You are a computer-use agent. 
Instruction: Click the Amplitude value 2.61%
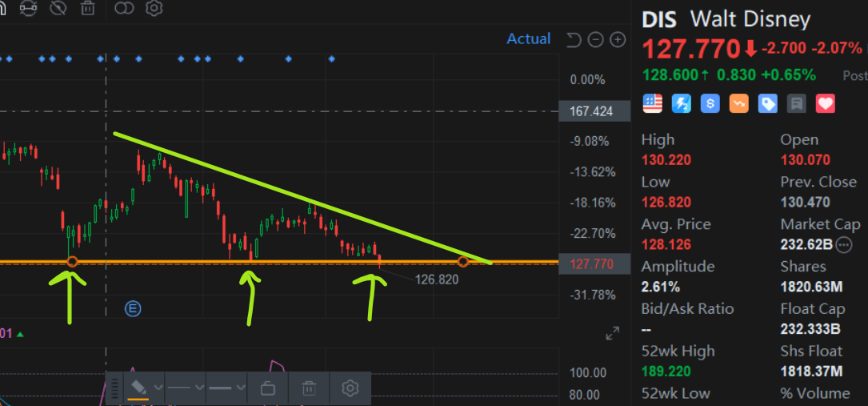661,287
